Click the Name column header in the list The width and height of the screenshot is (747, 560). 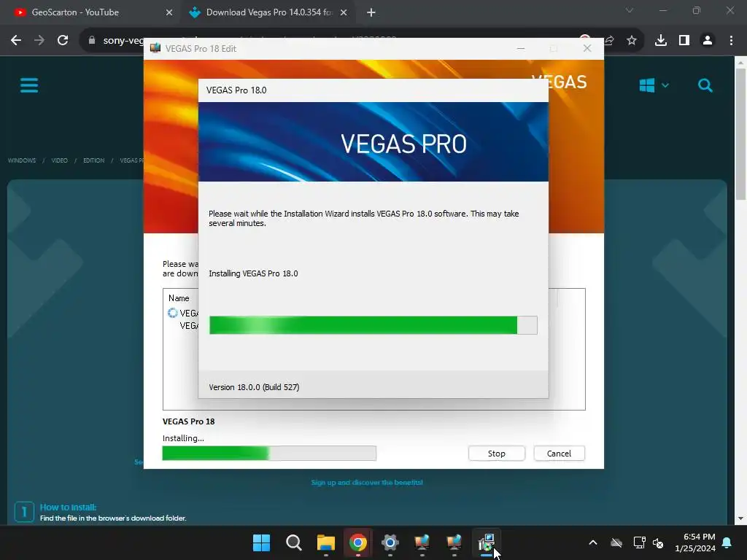coord(179,298)
